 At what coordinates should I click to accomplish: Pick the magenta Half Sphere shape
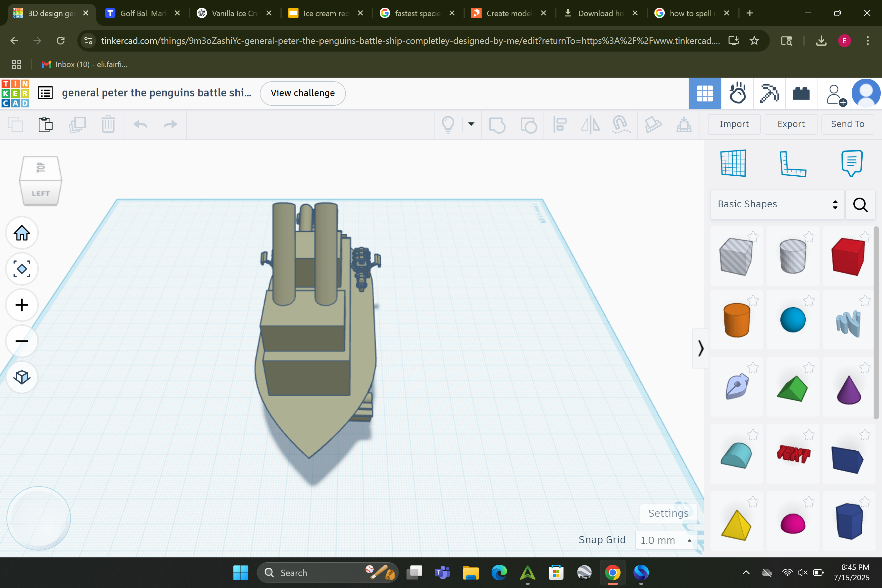pyautogui.click(x=793, y=524)
